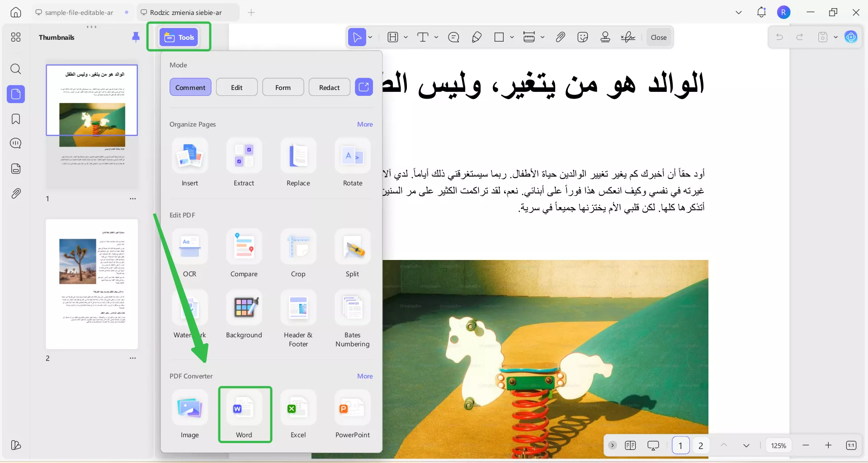868x463 pixels.
Task: Open the Tools menu
Action: coord(178,37)
